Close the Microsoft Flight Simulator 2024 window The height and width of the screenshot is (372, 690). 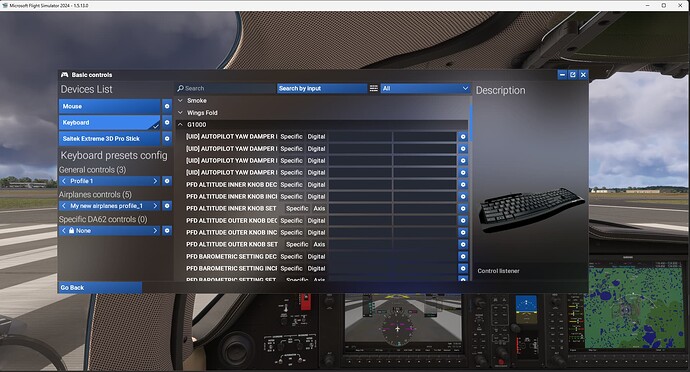pos(680,5)
